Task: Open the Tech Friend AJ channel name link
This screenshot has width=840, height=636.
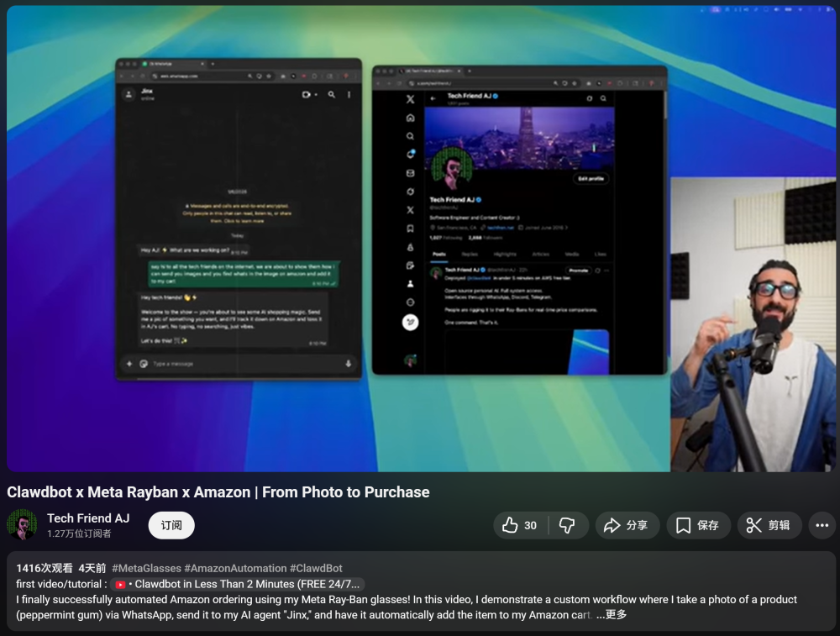Action: 88,518
